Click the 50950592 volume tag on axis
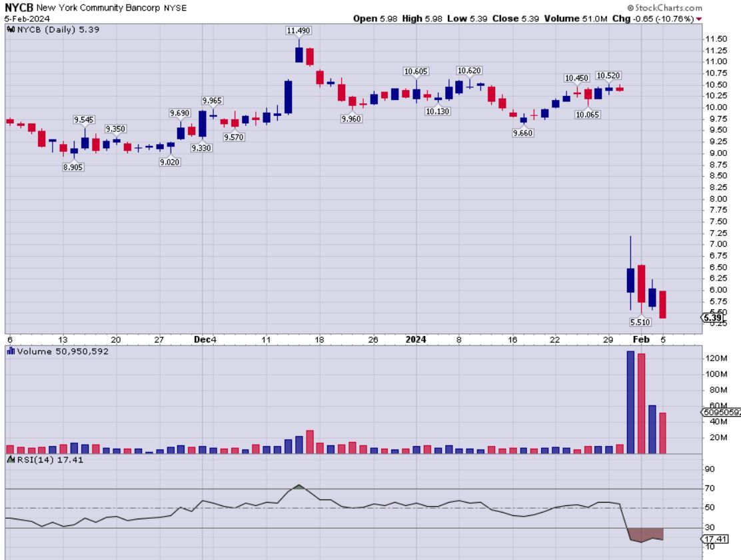This screenshot has height=560, width=741. [721, 413]
